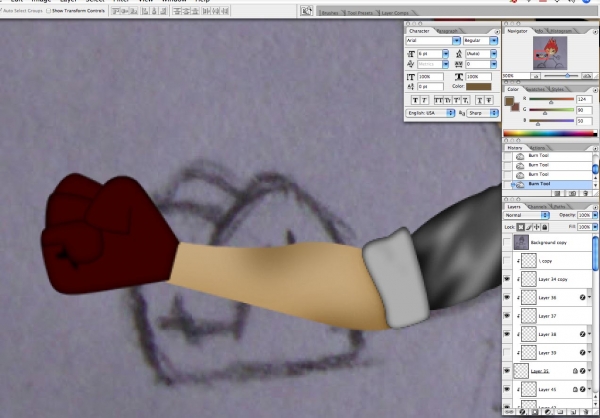
Task: Click the Navigator zoom out icon
Action: [536, 76]
